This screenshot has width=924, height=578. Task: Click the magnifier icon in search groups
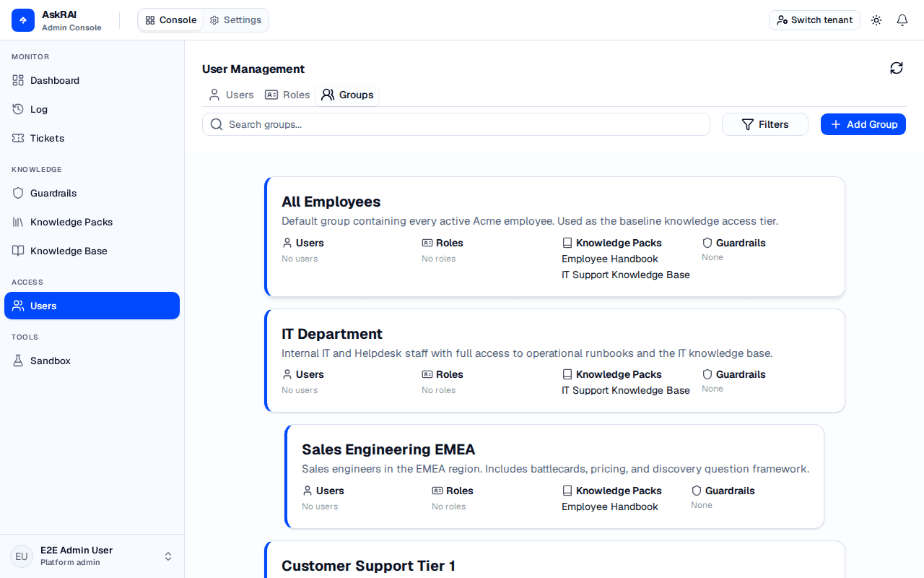[217, 124]
